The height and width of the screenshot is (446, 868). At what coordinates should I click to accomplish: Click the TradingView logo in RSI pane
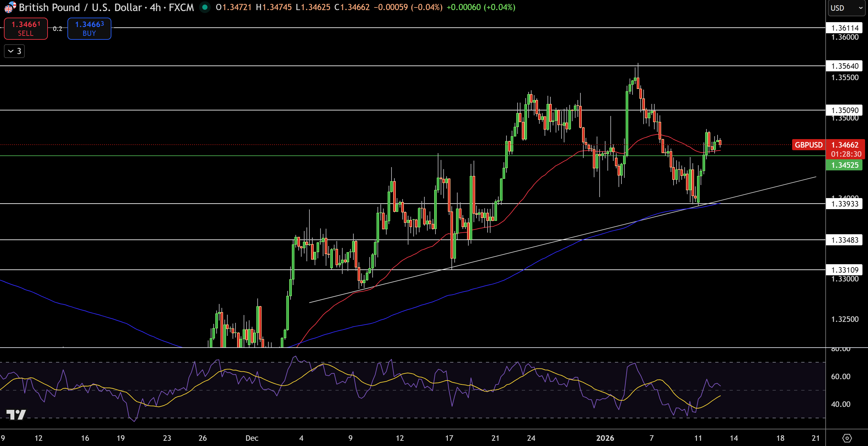(x=16, y=414)
